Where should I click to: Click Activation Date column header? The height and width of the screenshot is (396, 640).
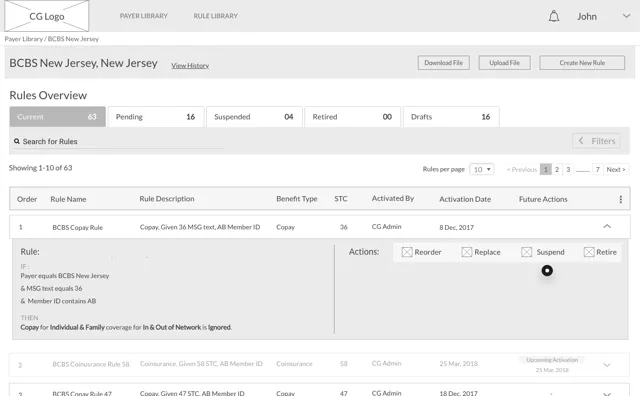click(x=465, y=199)
